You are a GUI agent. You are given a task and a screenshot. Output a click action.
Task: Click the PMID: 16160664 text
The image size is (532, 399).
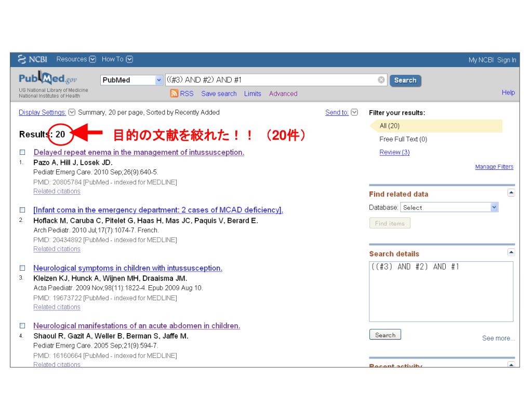point(58,355)
